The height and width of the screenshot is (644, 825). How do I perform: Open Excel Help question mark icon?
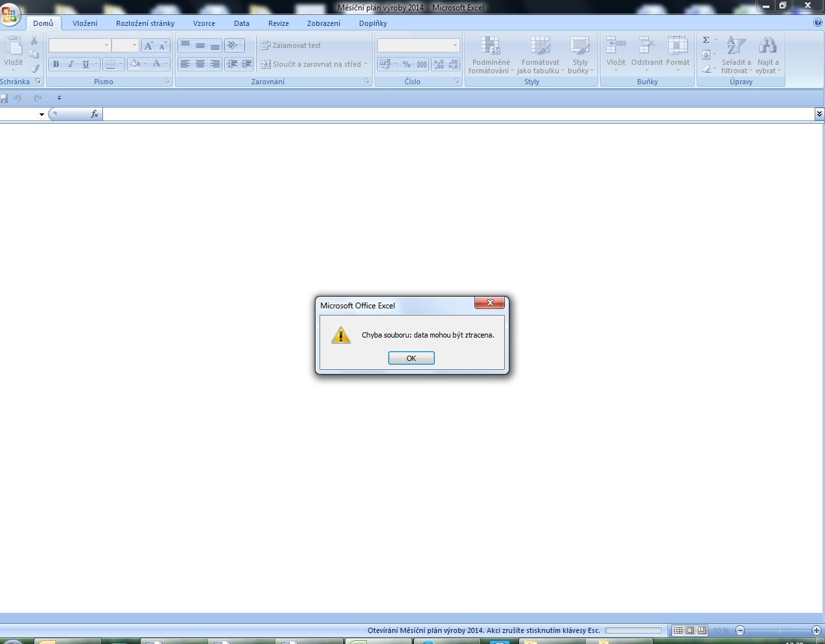click(818, 23)
